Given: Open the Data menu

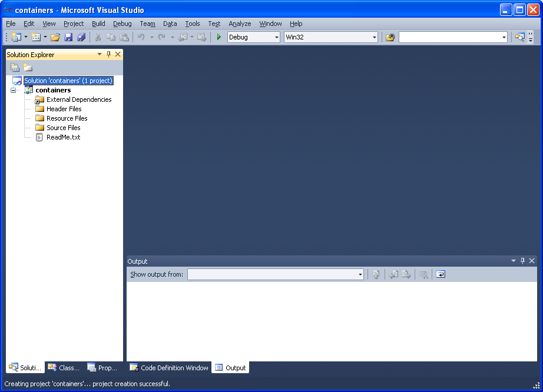Looking at the screenshot, I should point(170,24).
